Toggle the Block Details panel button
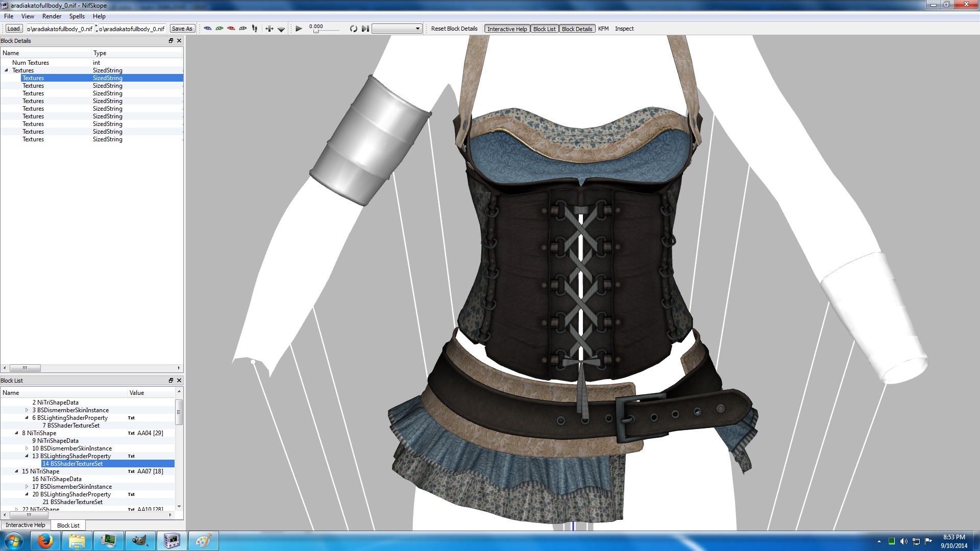This screenshot has height=551, width=980. pyautogui.click(x=577, y=29)
